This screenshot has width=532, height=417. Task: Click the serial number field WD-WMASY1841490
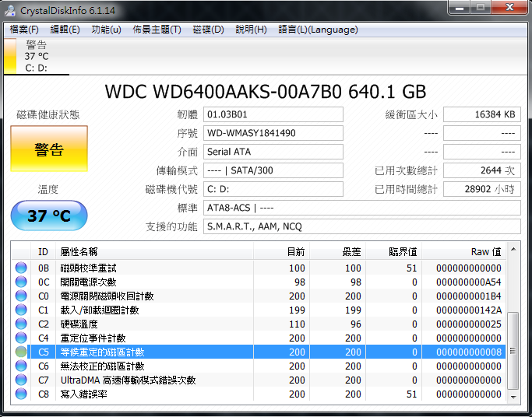click(x=273, y=133)
